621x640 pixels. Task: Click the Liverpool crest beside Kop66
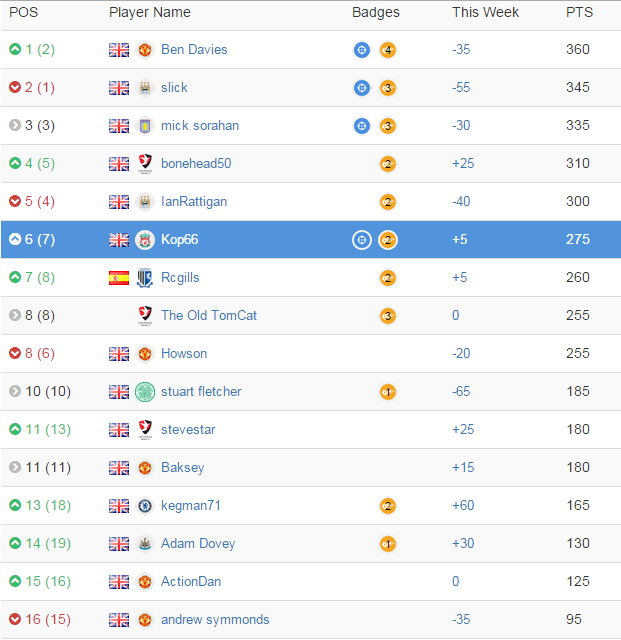coord(145,240)
